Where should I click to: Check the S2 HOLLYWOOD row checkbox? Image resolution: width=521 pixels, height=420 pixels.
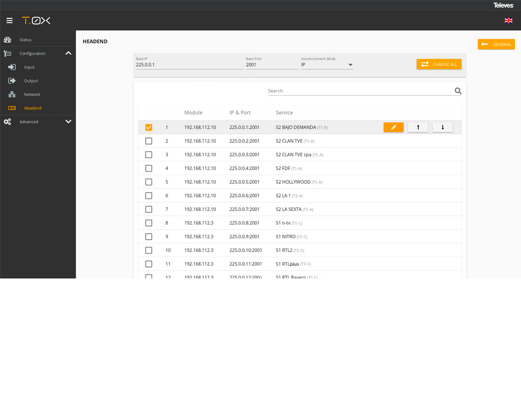pos(149,182)
